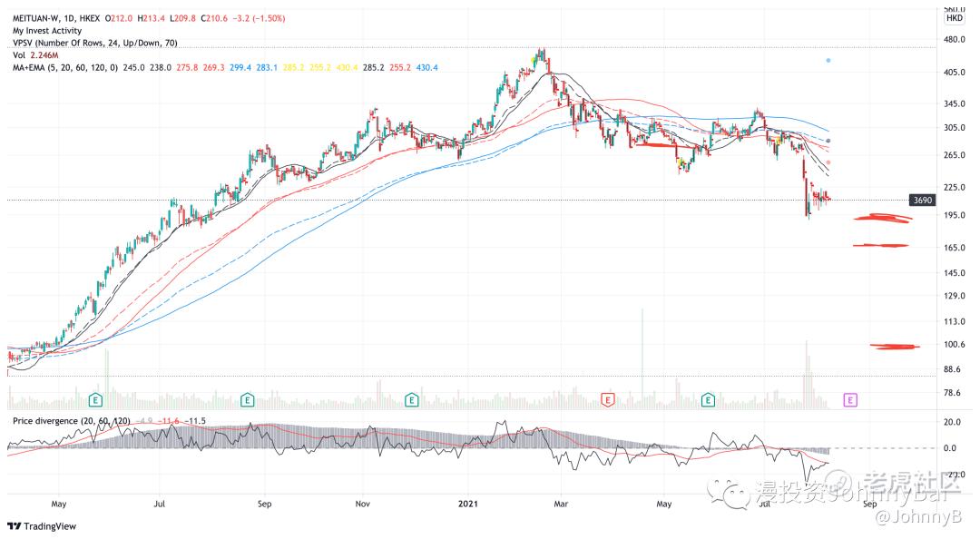Click the 78.6 price axis label
Image resolution: width=980 pixels, height=539 pixels.
click(x=952, y=393)
